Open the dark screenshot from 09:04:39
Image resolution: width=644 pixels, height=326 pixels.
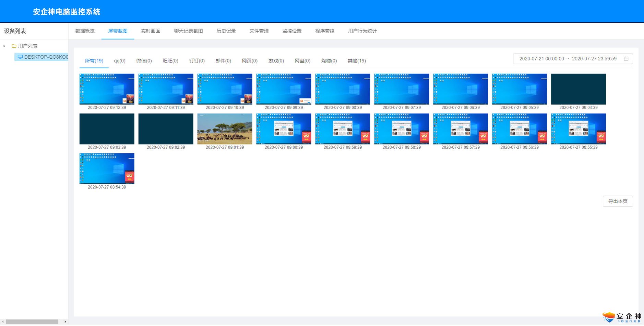(x=579, y=89)
